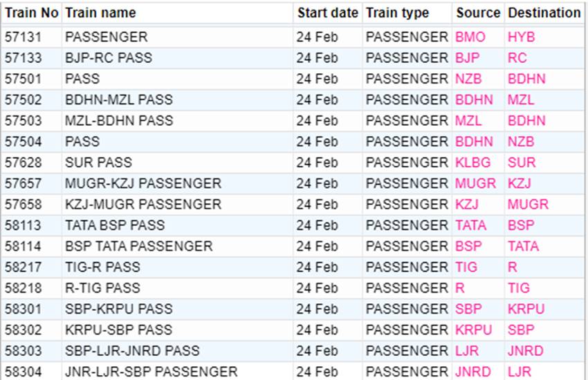
Task: Open TIG source link for train 58217
Action: (466, 267)
